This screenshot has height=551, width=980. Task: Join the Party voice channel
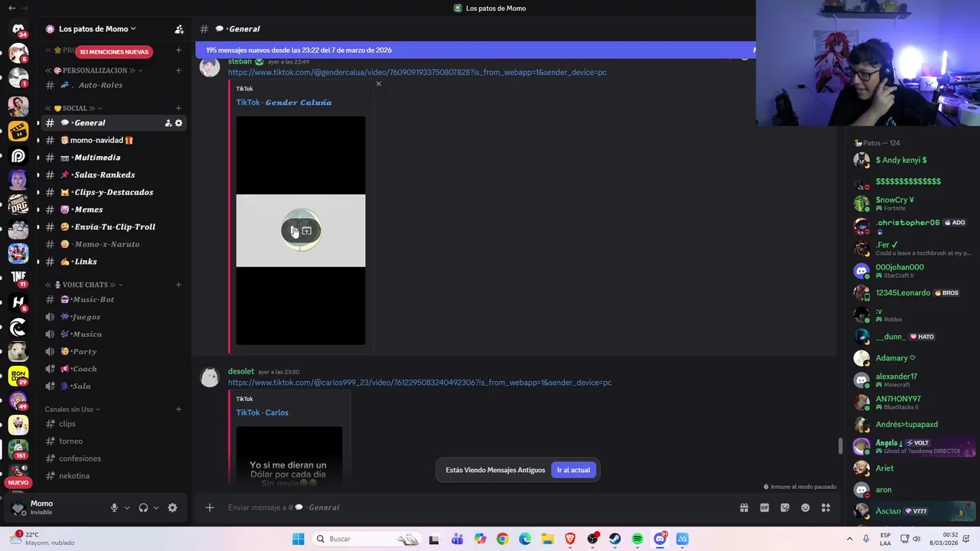[x=114, y=352]
